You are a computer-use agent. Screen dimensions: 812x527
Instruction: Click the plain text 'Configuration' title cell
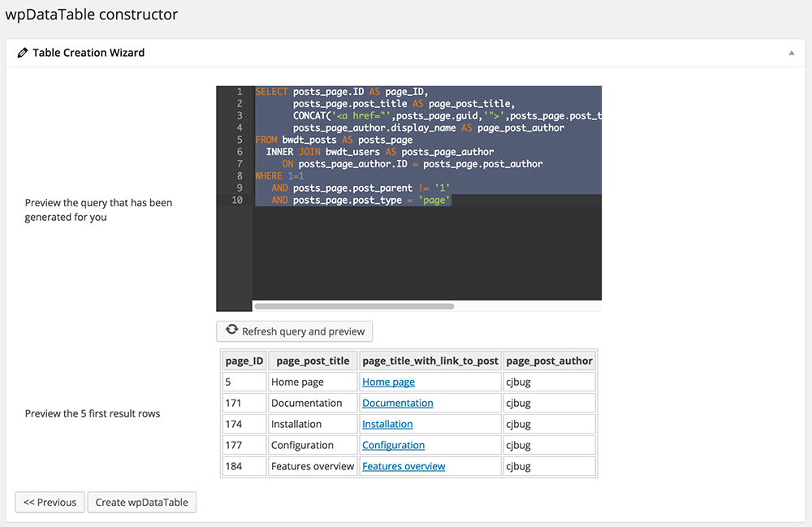click(313, 445)
